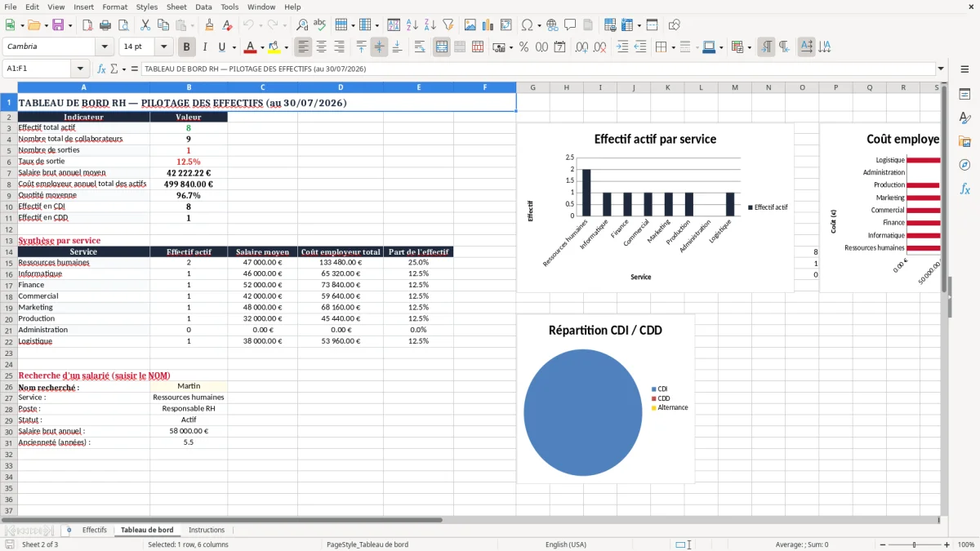The width and height of the screenshot is (980, 551).
Task: Run the spelling check
Action: 319,25
